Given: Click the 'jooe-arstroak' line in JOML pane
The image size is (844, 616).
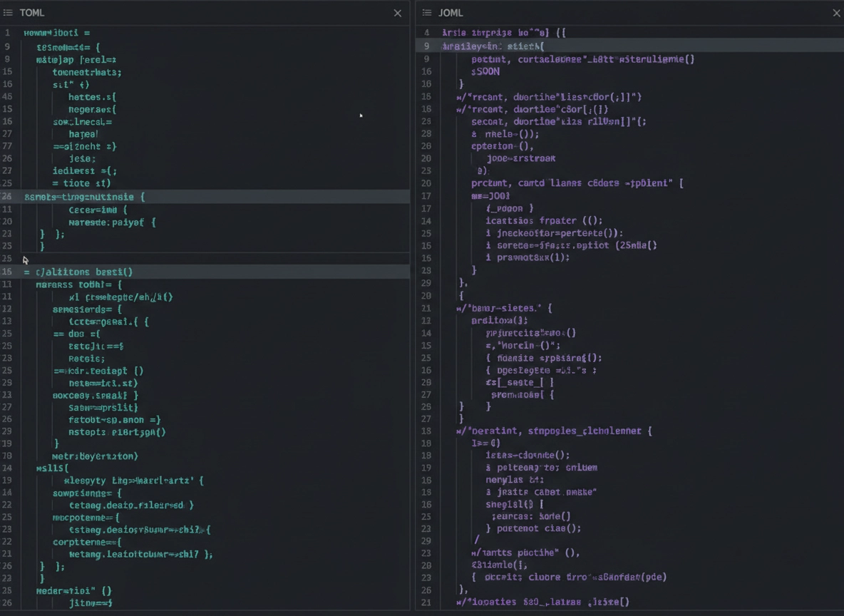Looking at the screenshot, I should 521,158.
